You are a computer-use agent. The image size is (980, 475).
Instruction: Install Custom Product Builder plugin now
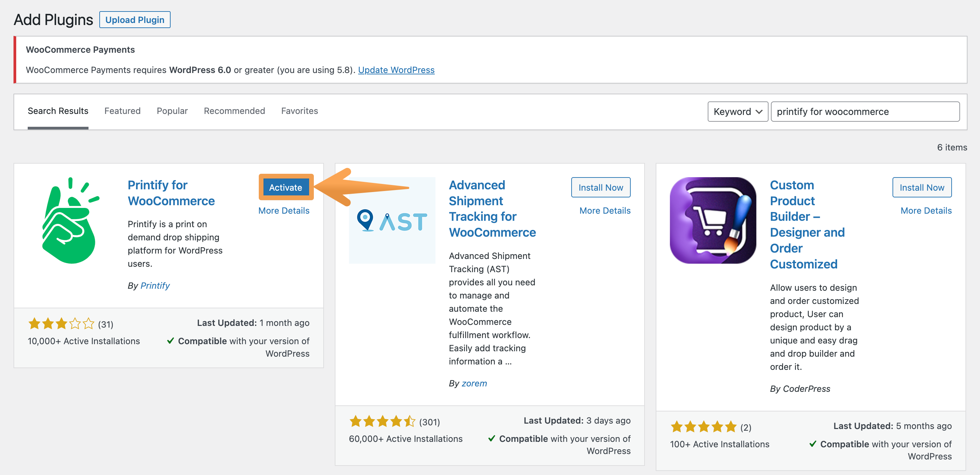coord(922,187)
